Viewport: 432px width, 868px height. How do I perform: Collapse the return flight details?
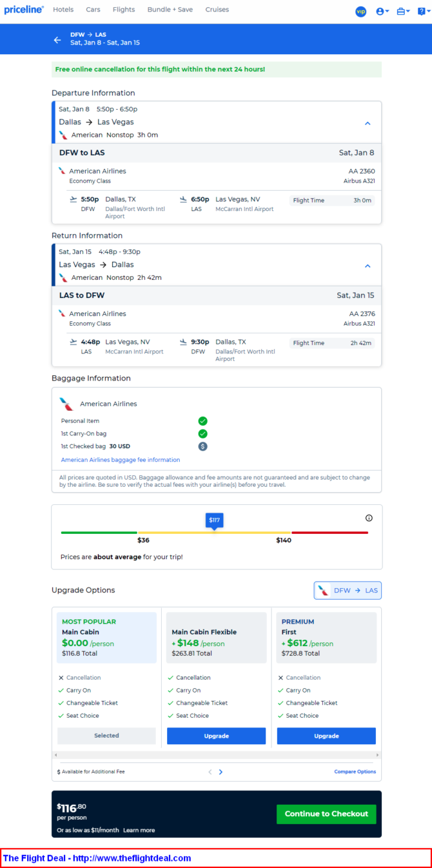pyautogui.click(x=368, y=266)
